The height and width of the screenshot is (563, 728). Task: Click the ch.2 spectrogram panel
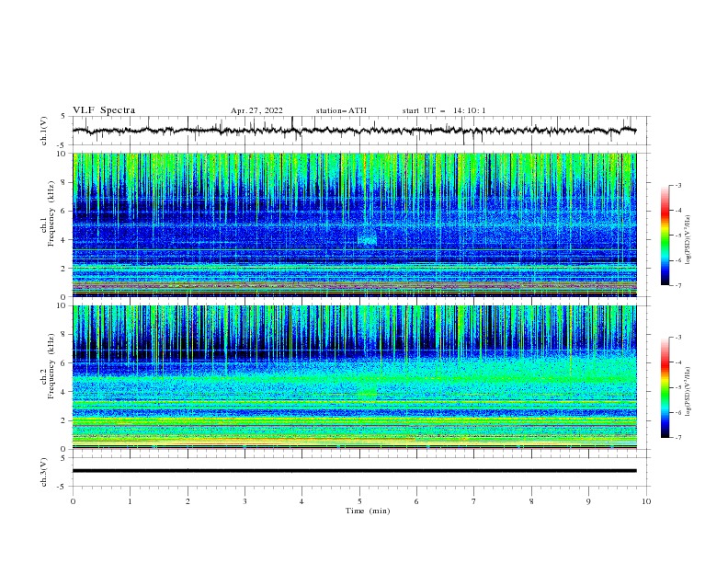354,377
